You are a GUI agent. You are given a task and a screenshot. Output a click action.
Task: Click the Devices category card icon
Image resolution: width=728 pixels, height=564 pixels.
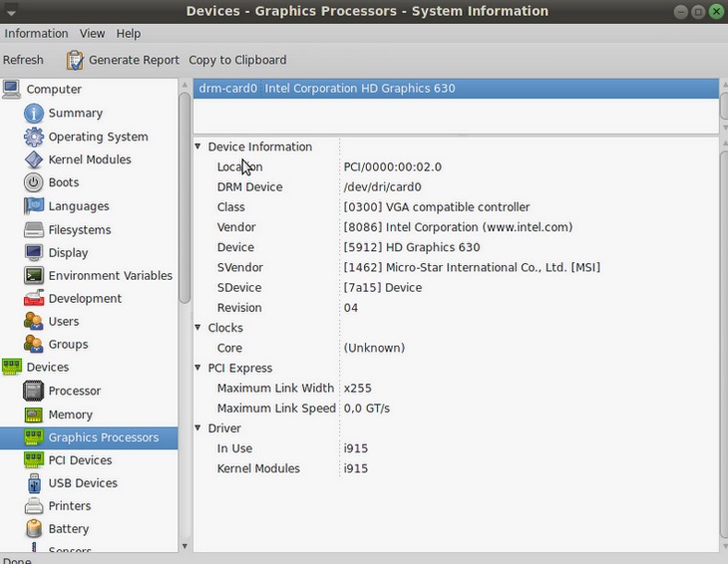click(x=12, y=366)
